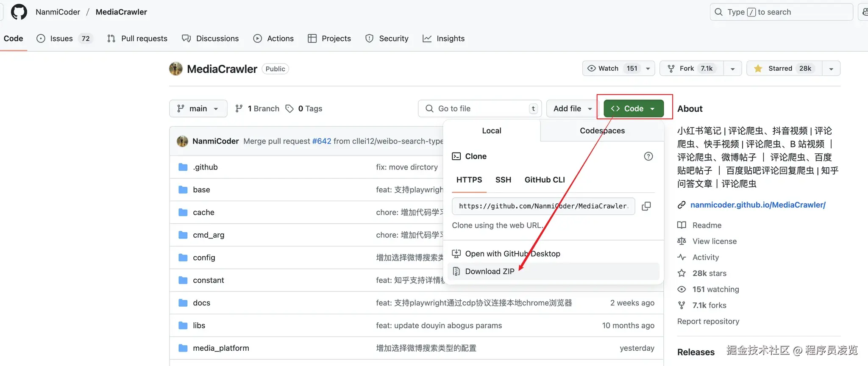Click the book icon beside Readme
868x366 pixels.
(682, 225)
